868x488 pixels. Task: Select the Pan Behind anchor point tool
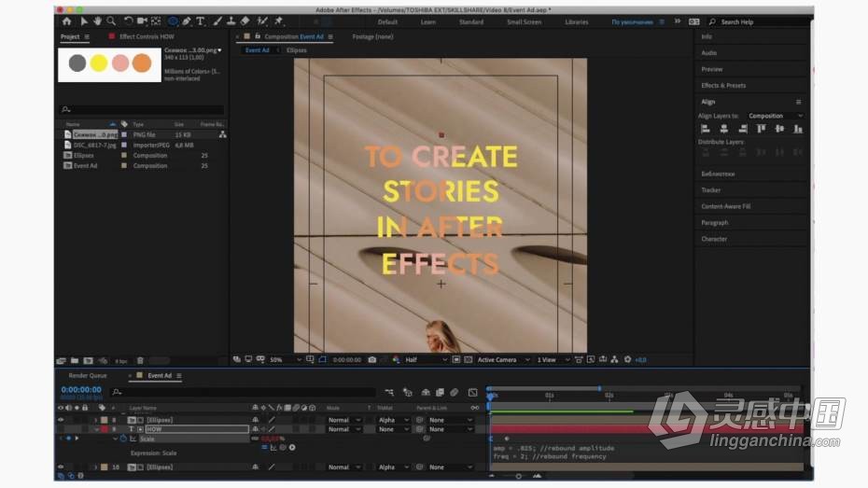click(x=156, y=21)
